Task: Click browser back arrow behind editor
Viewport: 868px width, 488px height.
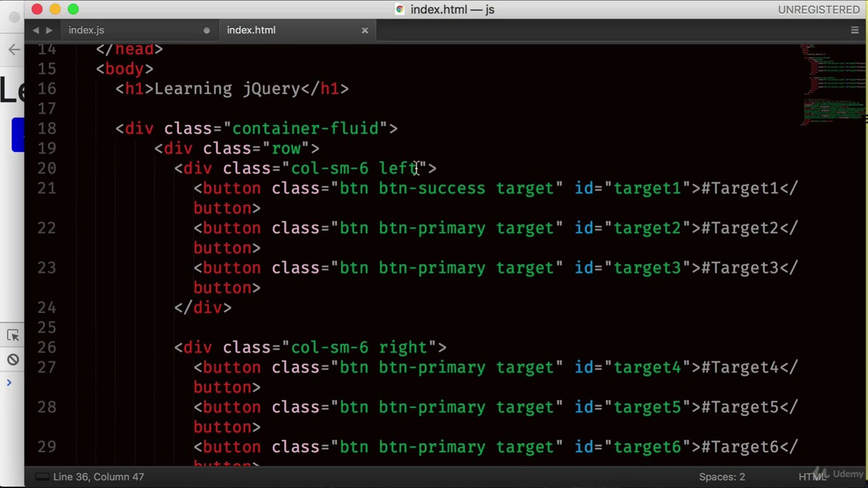Action: [14, 49]
